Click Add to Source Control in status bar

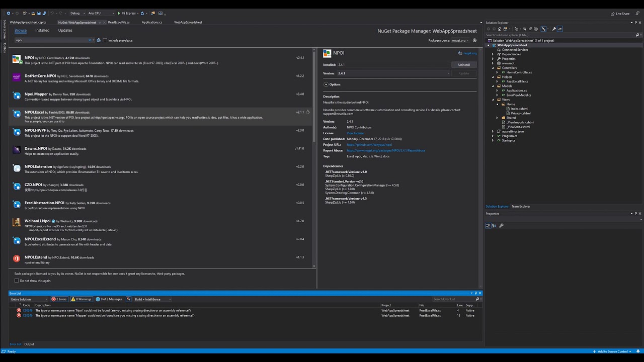pos(612,351)
